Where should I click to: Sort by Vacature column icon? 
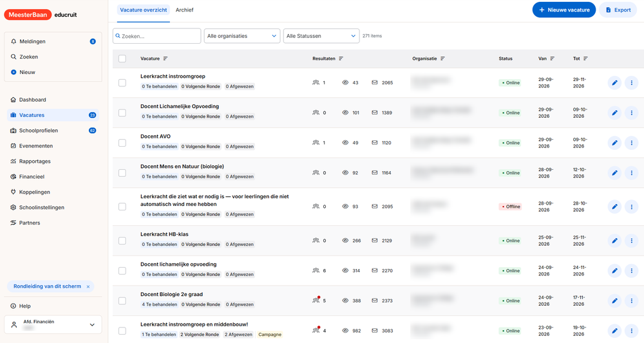[166, 59]
